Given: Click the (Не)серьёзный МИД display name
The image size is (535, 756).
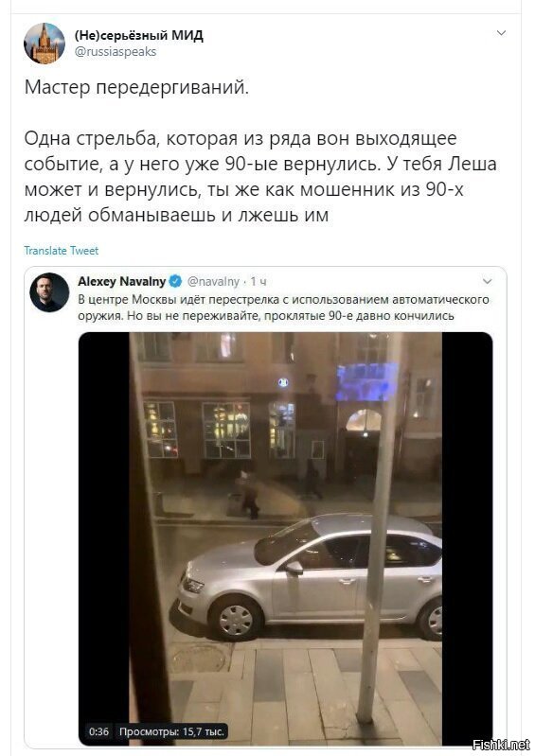Looking at the screenshot, I should coord(139,35).
